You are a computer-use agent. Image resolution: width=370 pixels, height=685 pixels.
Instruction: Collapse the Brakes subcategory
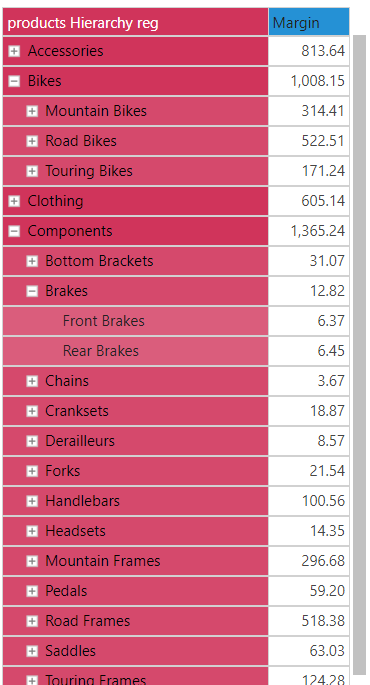pos(32,291)
